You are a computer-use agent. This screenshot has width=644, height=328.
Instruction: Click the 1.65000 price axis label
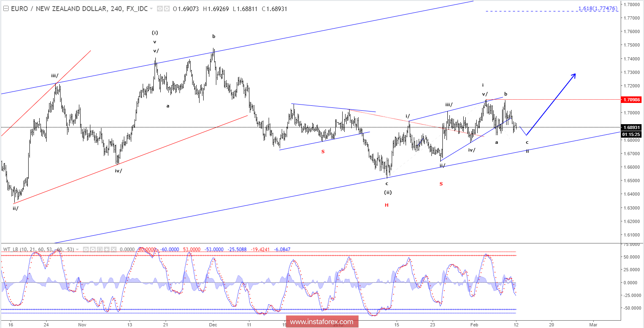633,181
